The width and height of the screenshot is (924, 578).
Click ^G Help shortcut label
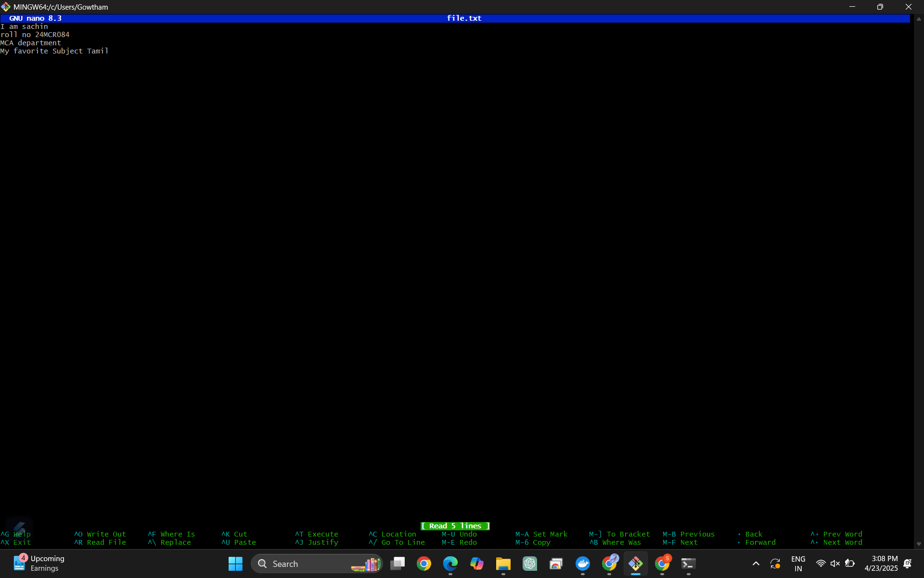click(16, 534)
